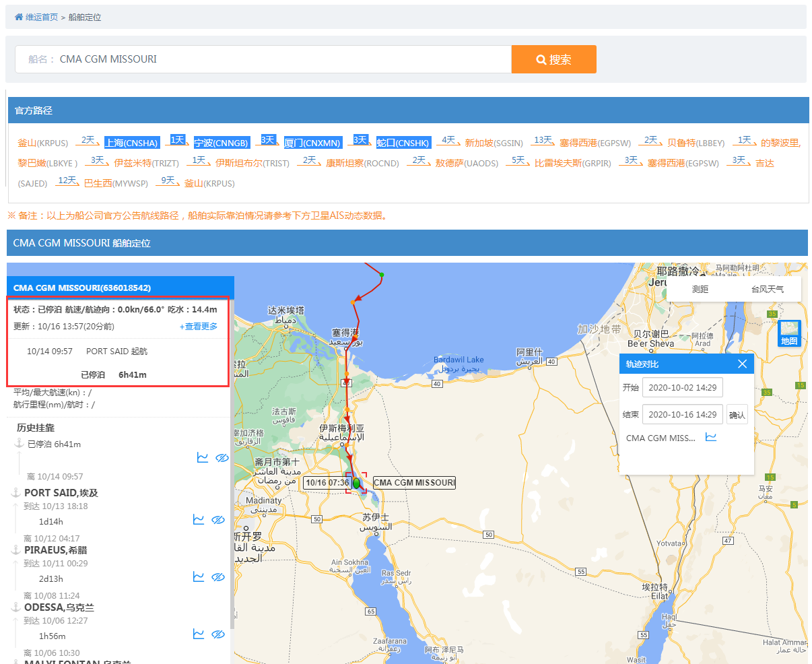The image size is (812, 664).
Task: Toggle eye icon for ODESSA track
Action: coord(218,634)
